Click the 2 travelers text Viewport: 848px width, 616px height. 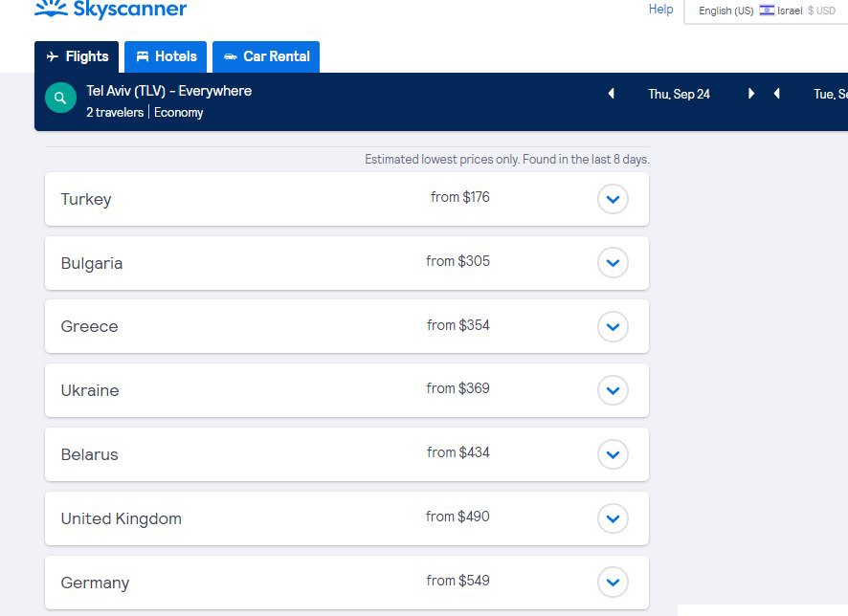point(115,113)
